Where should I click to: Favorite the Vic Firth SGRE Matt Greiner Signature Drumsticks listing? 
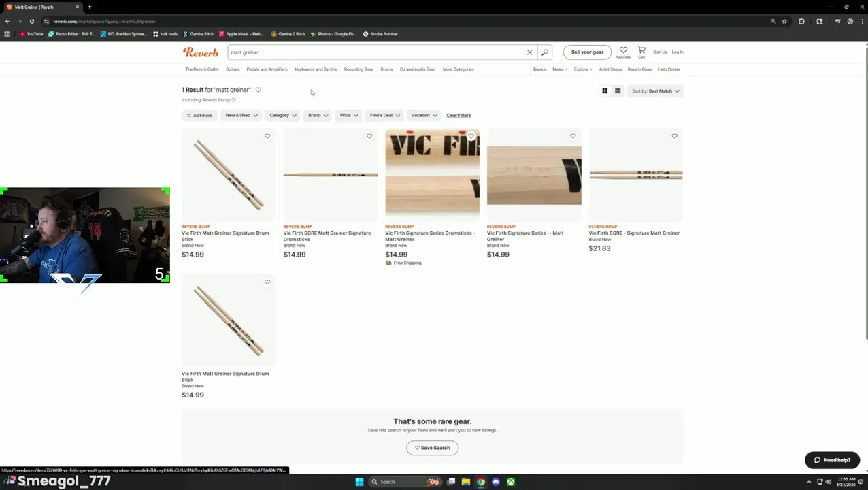369,136
